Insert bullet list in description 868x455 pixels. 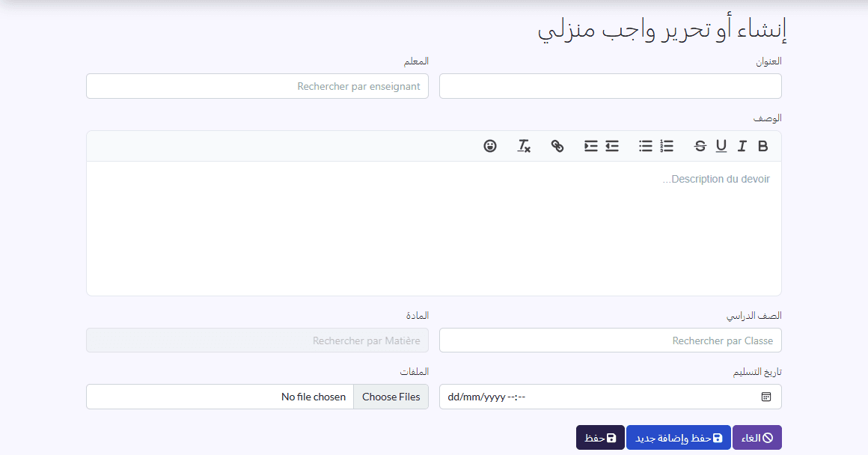(x=646, y=146)
